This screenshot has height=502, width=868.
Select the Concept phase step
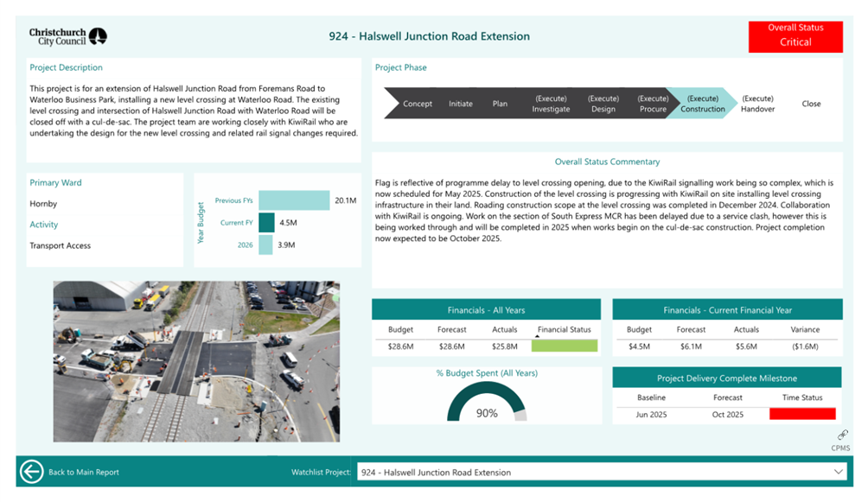[417, 104]
